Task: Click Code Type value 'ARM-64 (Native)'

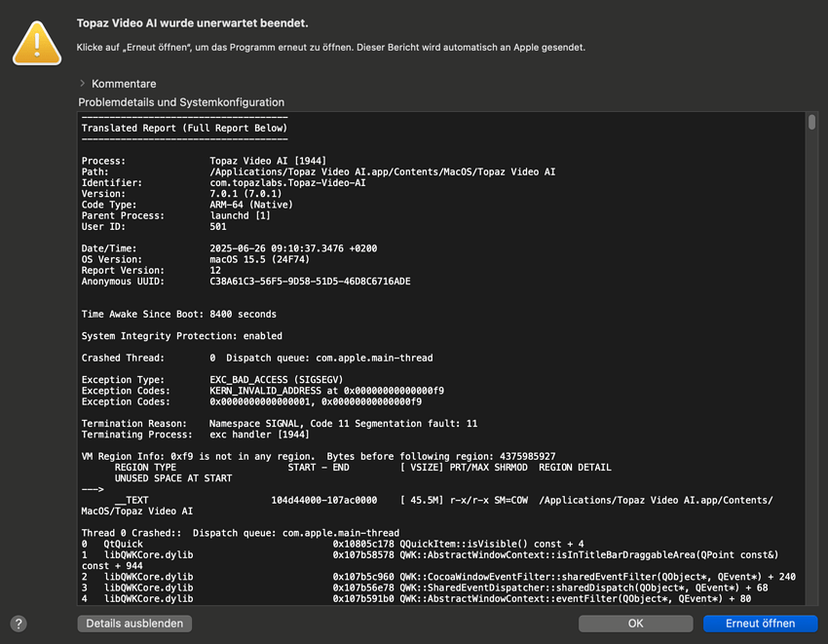Action: click(x=250, y=205)
